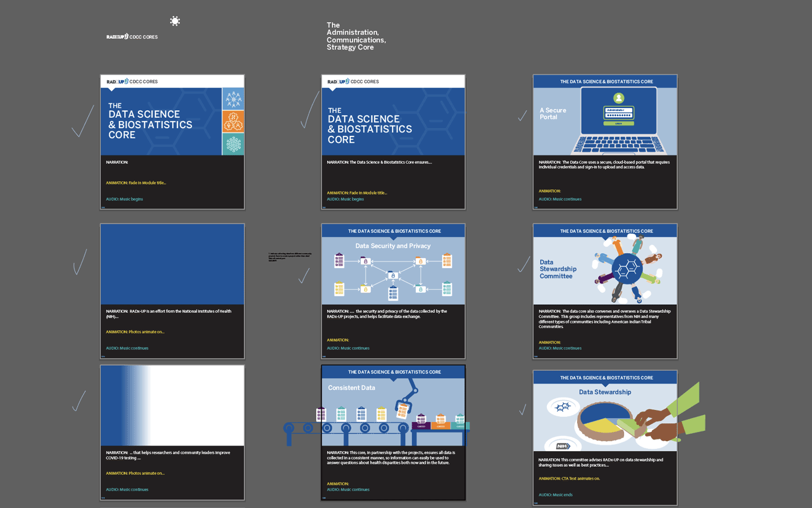The width and height of the screenshot is (812, 508).
Task: Click the green Login button on laptop
Action: pyautogui.click(x=618, y=123)
